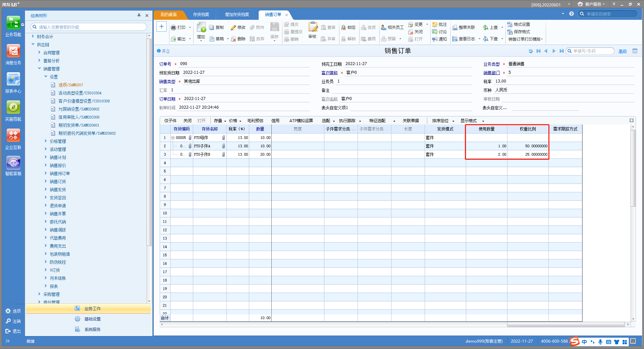The height and width of the screenshot is (349, 644).
Task: Open 消息任务 in left sidebar
Action: 13,52
